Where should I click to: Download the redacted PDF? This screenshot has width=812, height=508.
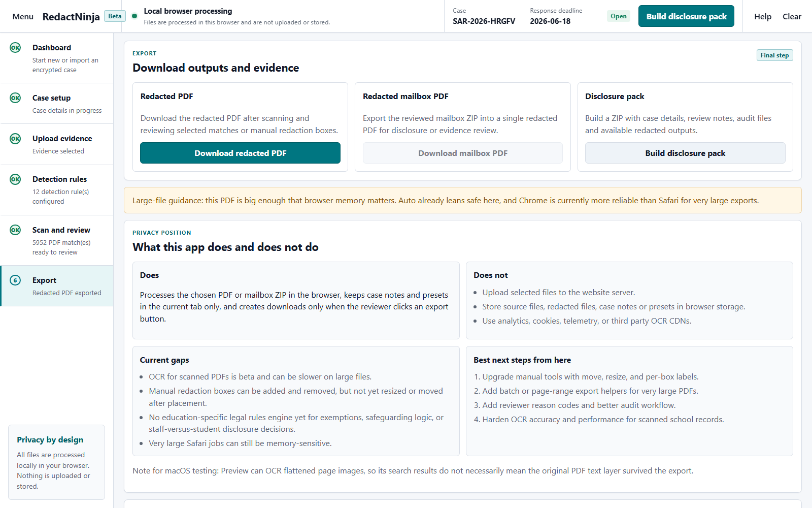pyautogui.click(x=240, y=153)
